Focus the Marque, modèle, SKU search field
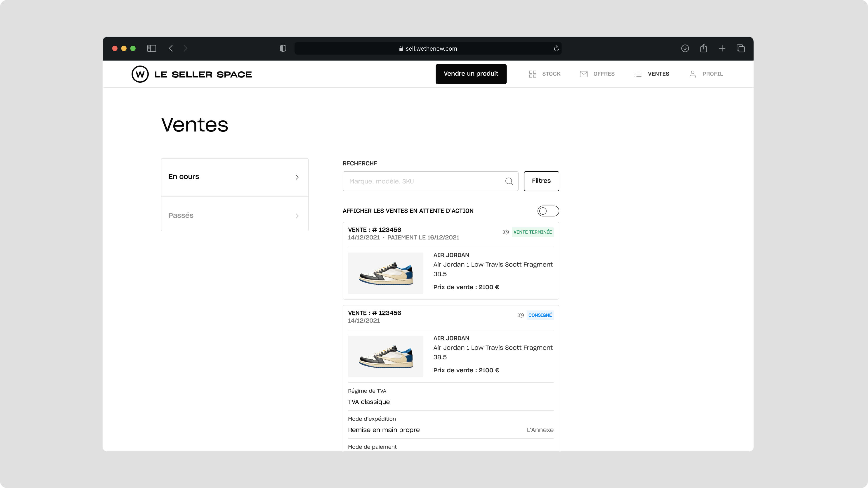This screenshot has height=488, width=868. click(x=430, y=181)
